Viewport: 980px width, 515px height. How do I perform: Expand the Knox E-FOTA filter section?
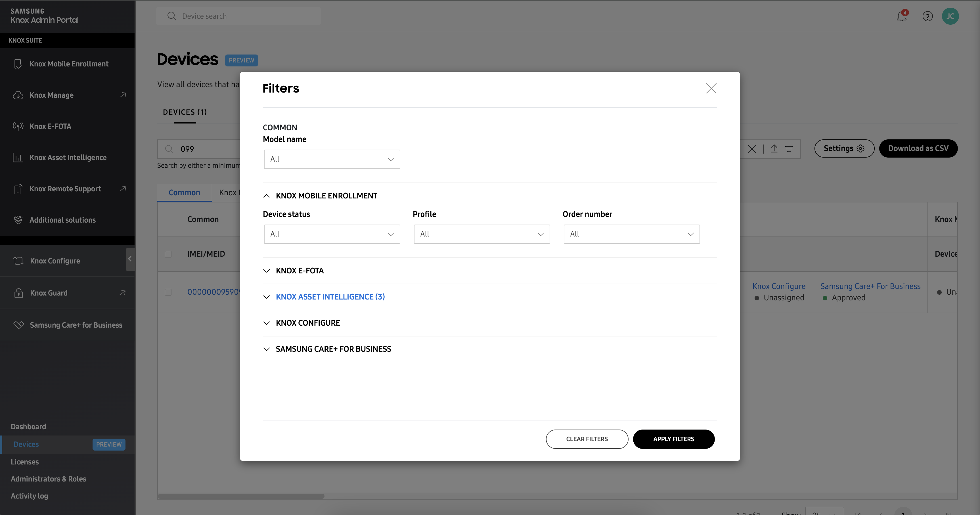(x=300, y=271)
